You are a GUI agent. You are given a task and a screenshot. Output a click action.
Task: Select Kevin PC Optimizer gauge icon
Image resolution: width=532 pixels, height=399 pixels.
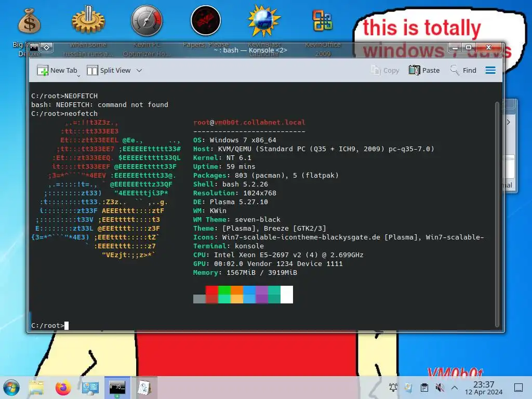coord(147,20)
